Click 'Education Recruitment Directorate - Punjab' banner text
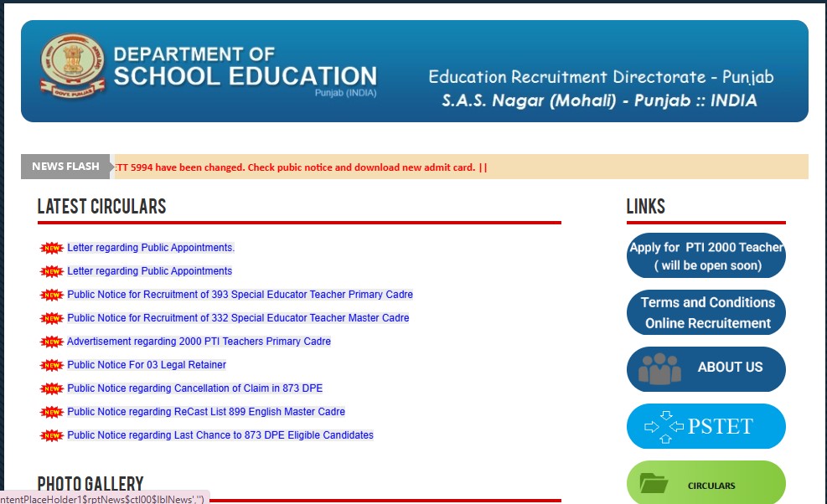This screenshot has height=504, width=827. pos(601,77)
